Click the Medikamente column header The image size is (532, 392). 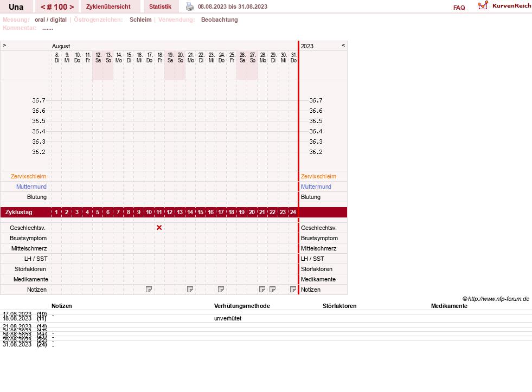[x=449, y=306]
